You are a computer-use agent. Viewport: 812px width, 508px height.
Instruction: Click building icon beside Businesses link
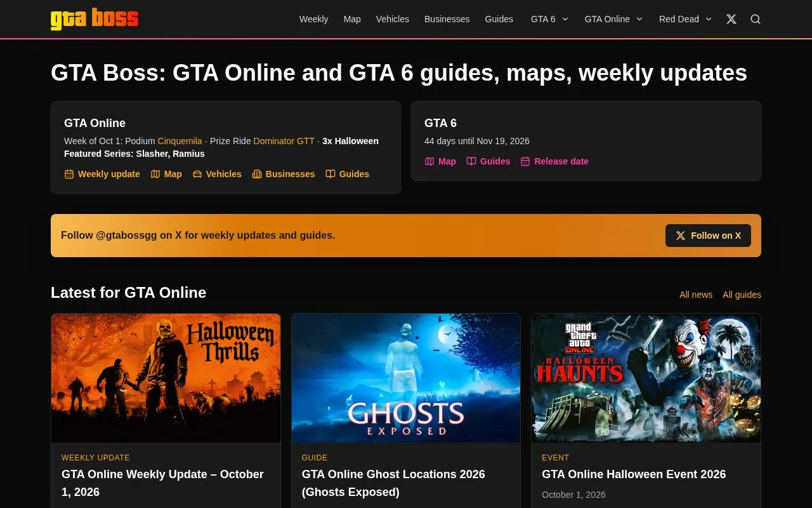(257, 174)
